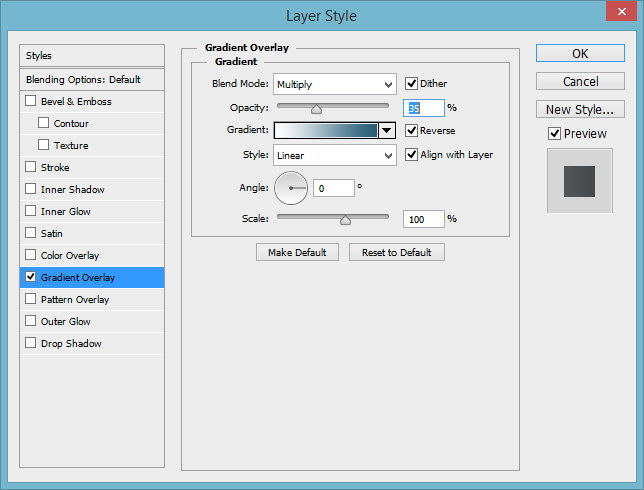Click the Scale percentage input field
Viewport: 644px width, 490px height.
[x=423, y=219]
